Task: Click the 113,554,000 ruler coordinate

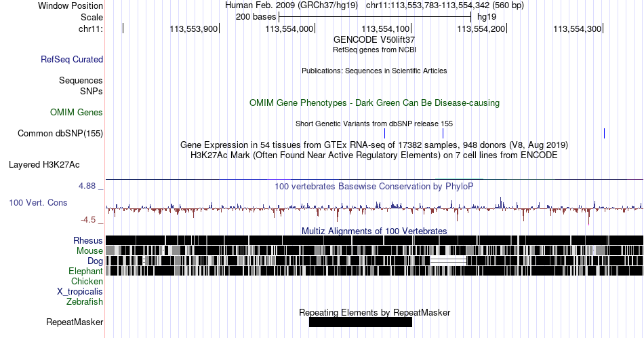Action: 289,29
